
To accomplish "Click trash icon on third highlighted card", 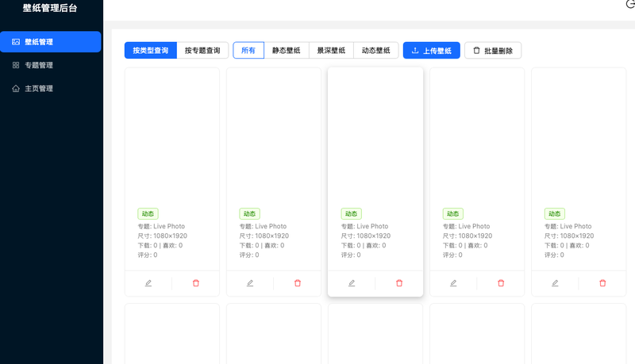I will click(399, 283).
